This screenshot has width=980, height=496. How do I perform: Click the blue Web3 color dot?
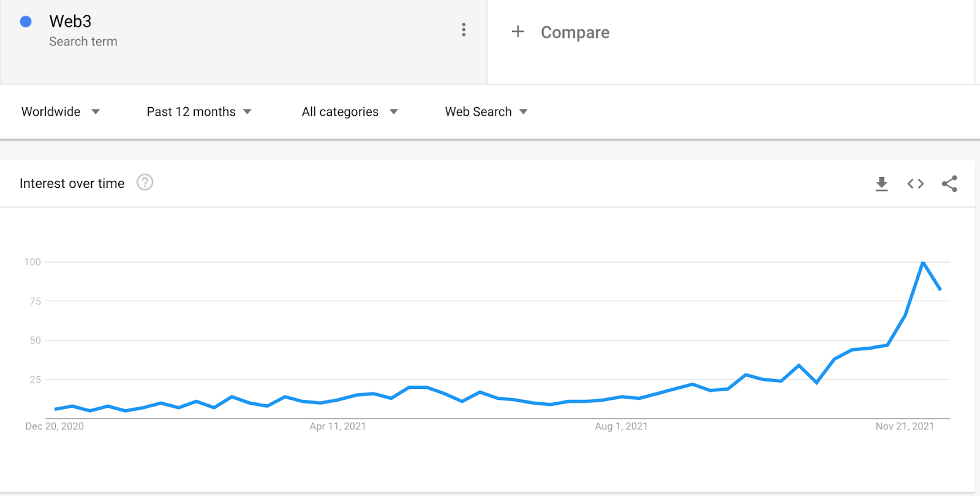(x=26, y=22)
